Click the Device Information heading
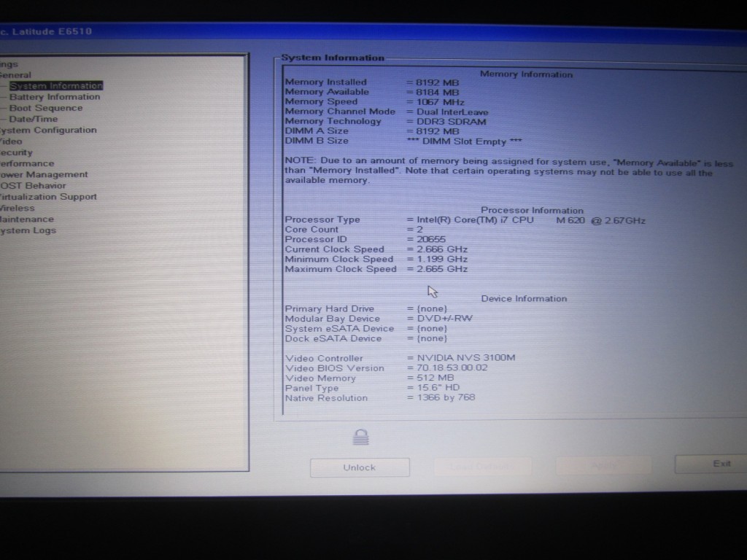 [x=524, y=298]
